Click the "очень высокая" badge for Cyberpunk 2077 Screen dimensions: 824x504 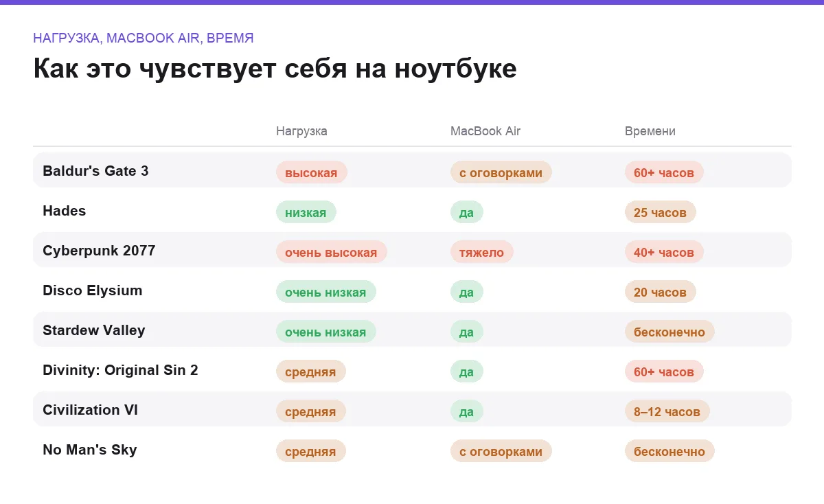tap(332, 252)
